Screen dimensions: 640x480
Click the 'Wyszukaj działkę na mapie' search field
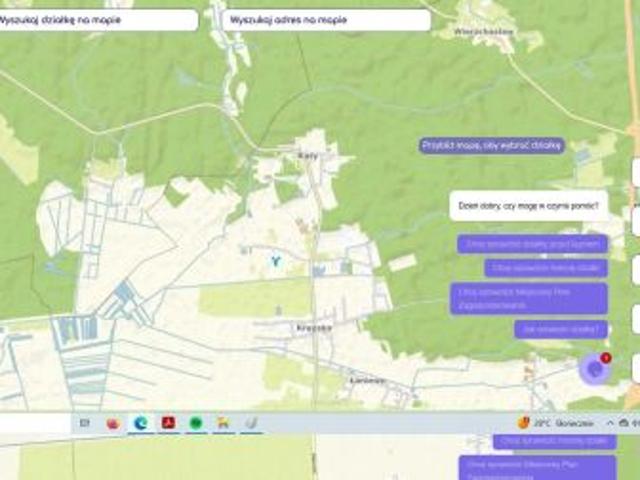point(97,20)
